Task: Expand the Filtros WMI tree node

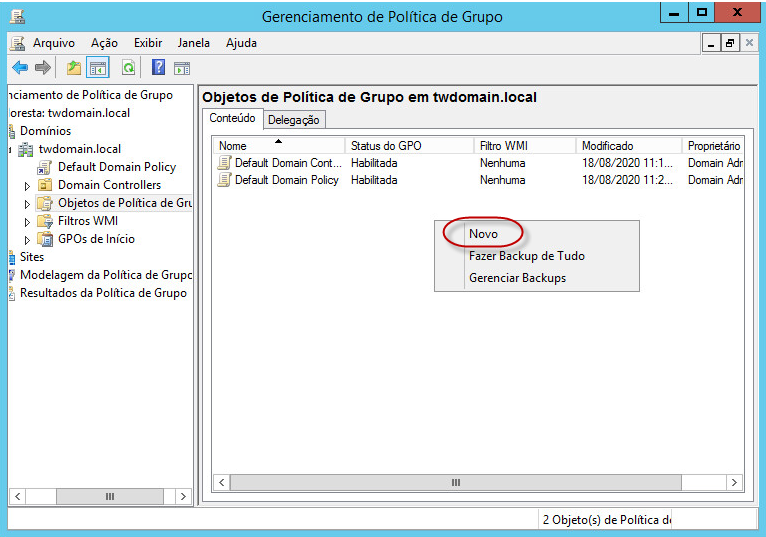Action: pyautogui.click(x=28, y=222)
